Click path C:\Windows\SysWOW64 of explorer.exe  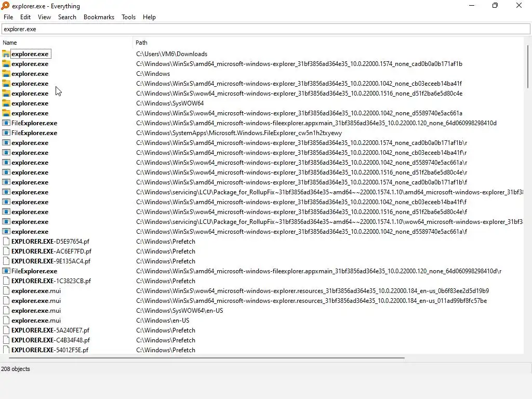click(x=170, y=103)
